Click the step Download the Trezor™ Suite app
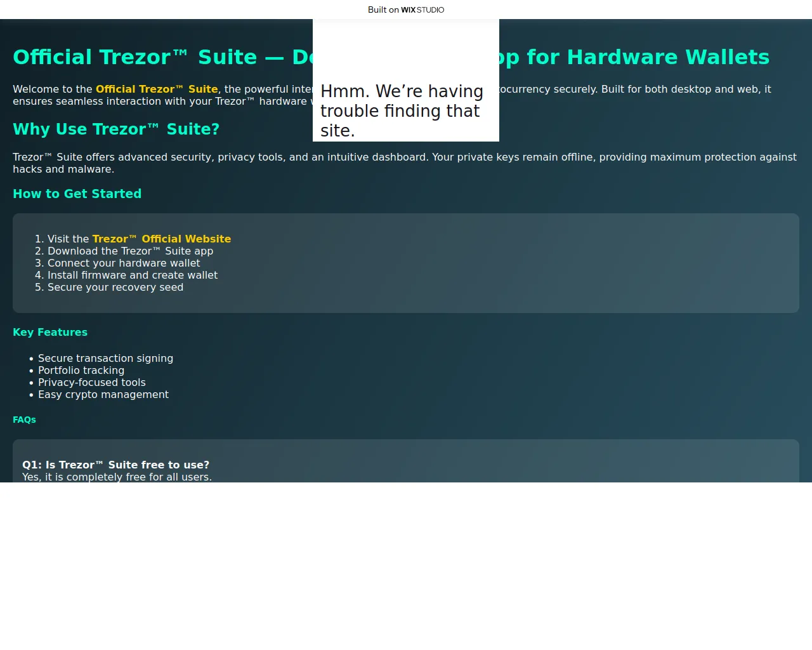 coord(130,251)
